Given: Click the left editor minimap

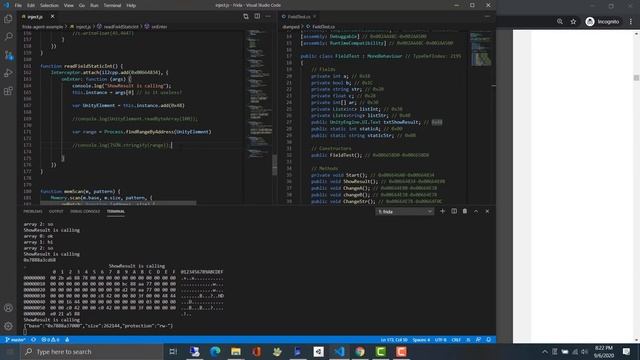Looking at the screenshot, I should click(260, 94).
